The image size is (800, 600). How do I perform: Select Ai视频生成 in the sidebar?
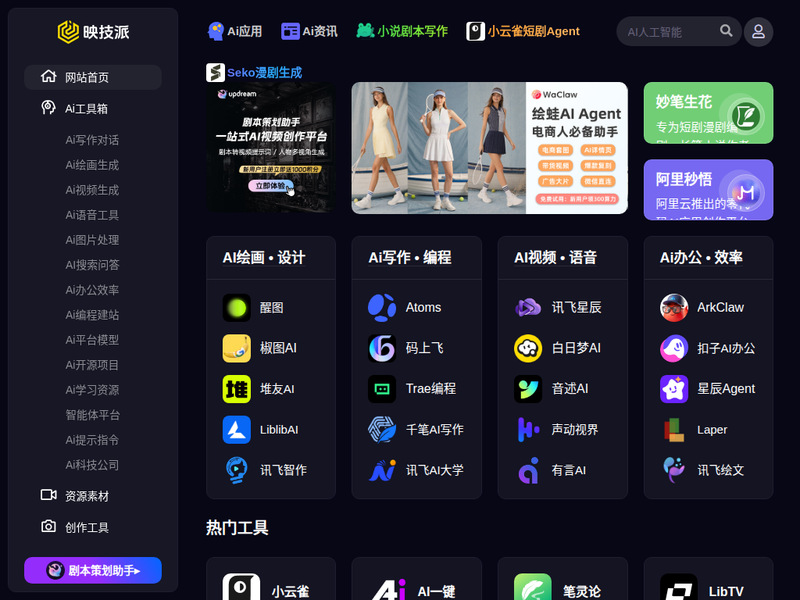coord(92,190)
